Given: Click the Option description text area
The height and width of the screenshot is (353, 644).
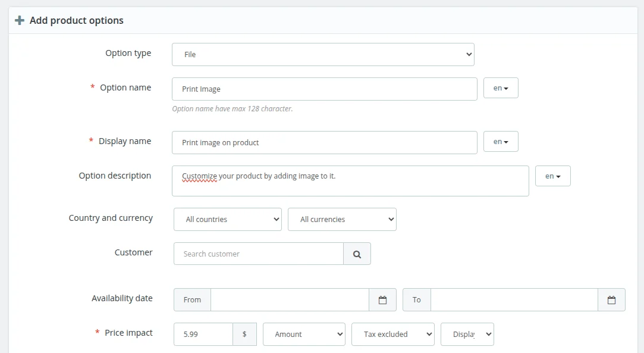Looking at the screenshot, I should pos(350,180).
